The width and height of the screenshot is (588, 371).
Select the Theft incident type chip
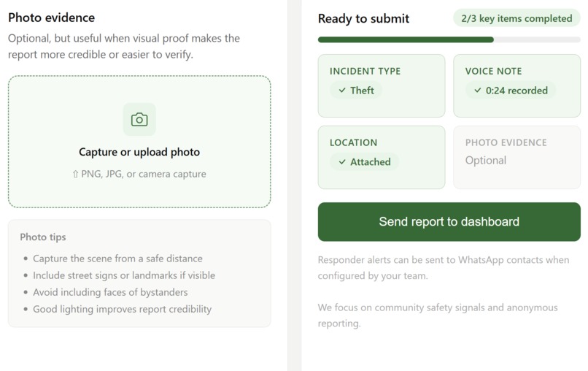click(356, 91)
